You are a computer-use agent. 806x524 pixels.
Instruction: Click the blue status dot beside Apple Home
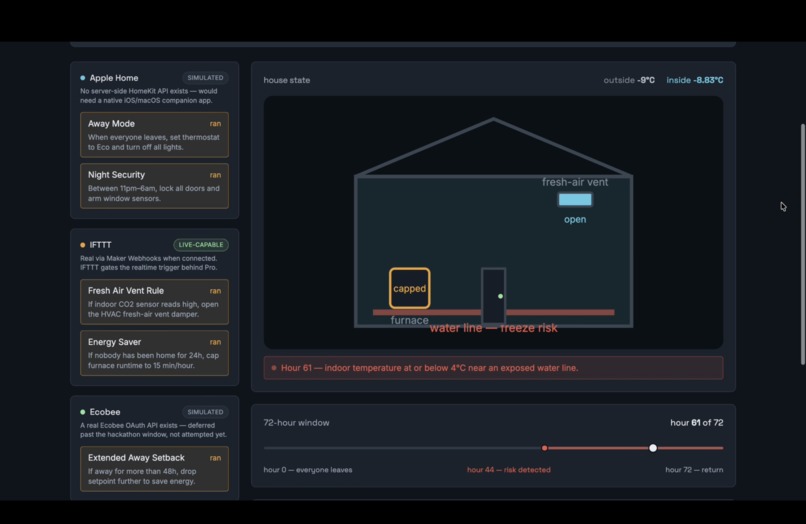[x=83, y=78]
